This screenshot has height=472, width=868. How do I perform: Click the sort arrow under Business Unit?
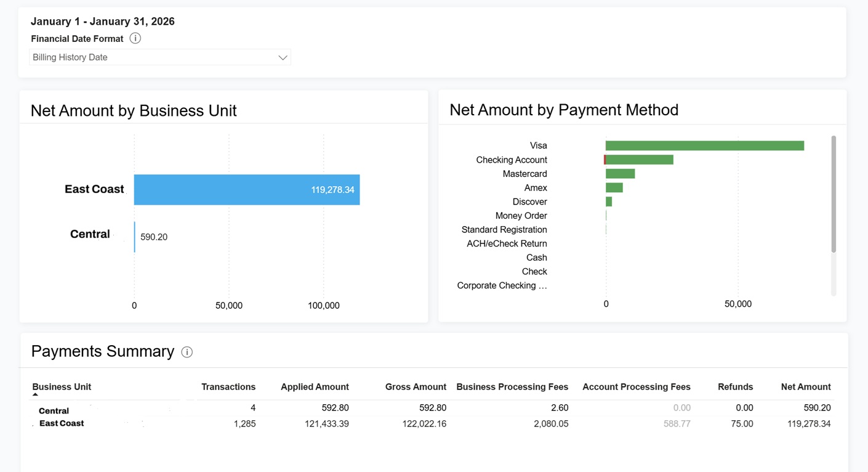pos(35,395)
